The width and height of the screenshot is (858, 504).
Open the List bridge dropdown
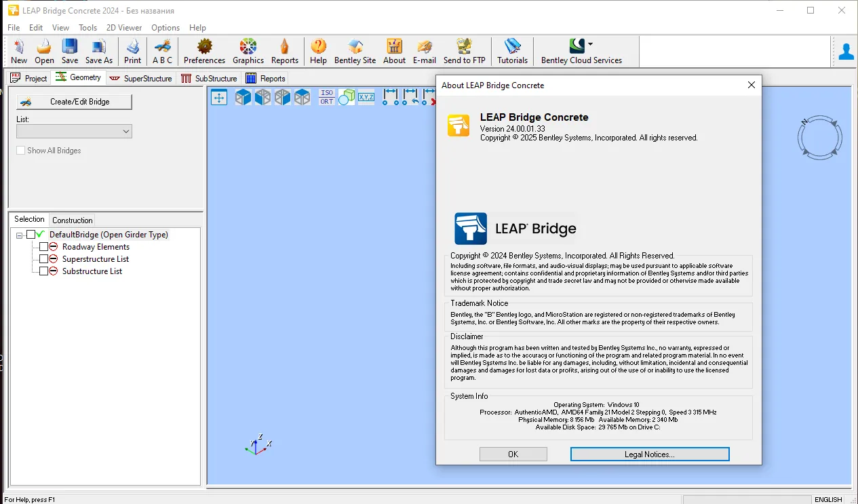pos(74,132)
